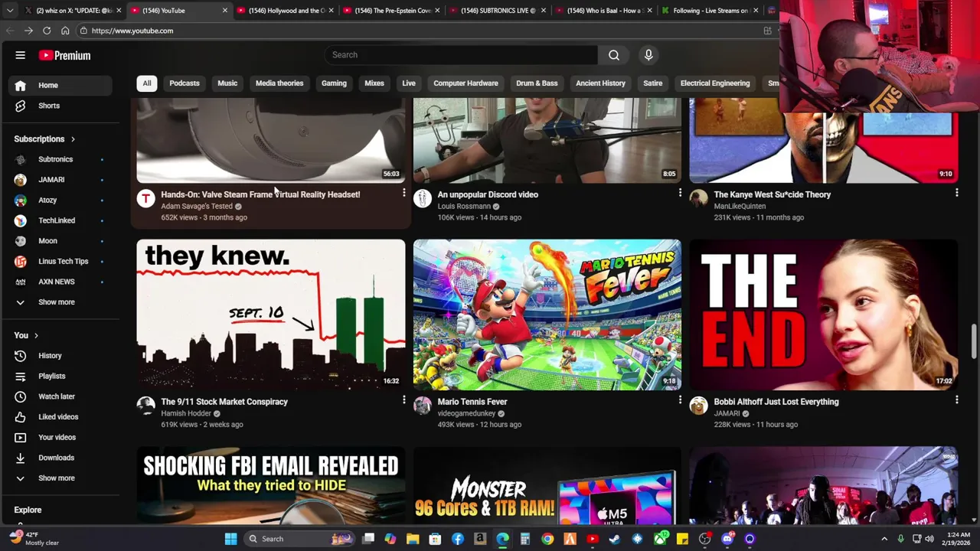Go back with the browser back arrow
Viewport: 980px width, 551px height.
pyautogui.click(x=10, y=31)
